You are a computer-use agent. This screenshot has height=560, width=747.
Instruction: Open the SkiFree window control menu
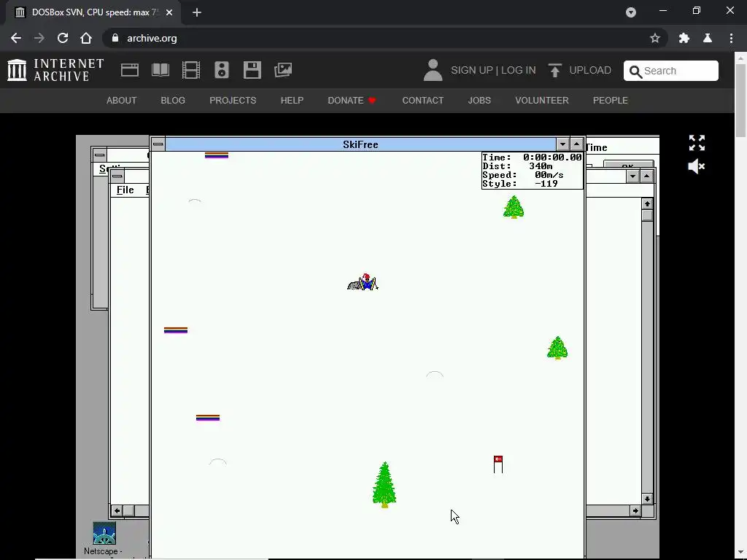(x=158, y=144)
